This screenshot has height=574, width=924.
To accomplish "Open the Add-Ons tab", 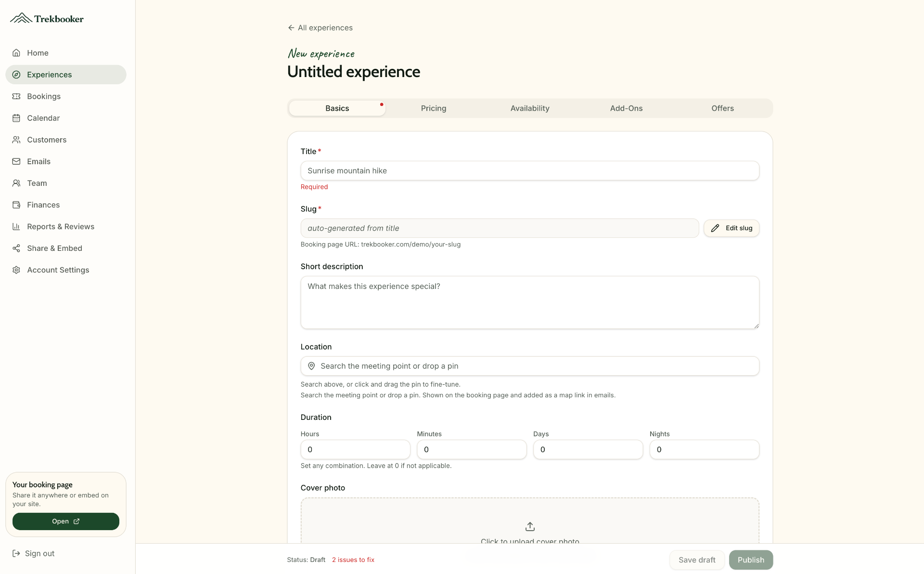I will (626, 108).
